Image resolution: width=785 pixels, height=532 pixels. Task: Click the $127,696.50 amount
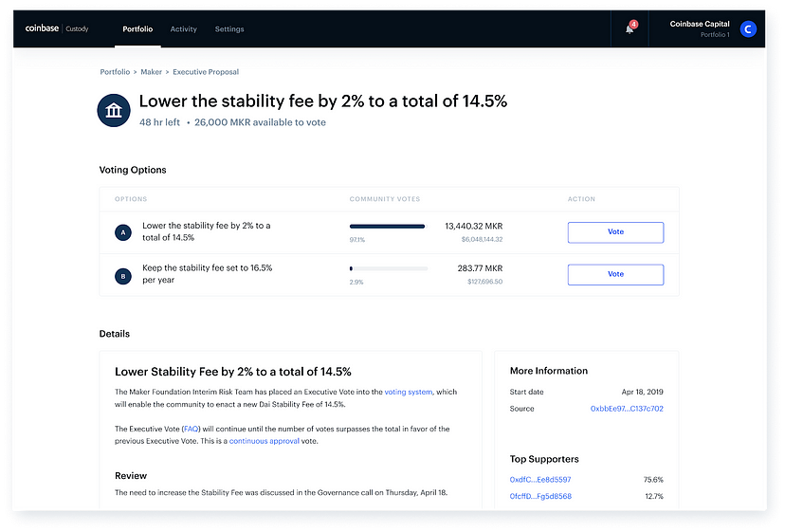click(484, 282)
